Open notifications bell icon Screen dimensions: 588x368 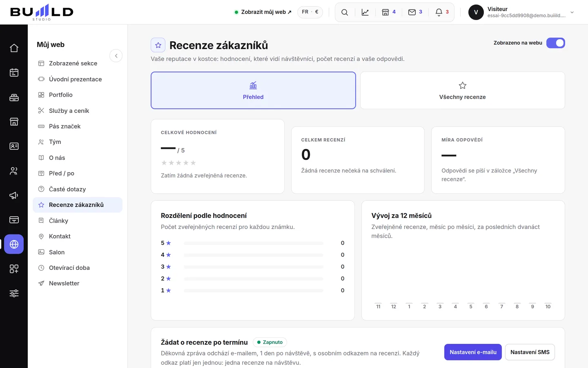pos(442,12)
